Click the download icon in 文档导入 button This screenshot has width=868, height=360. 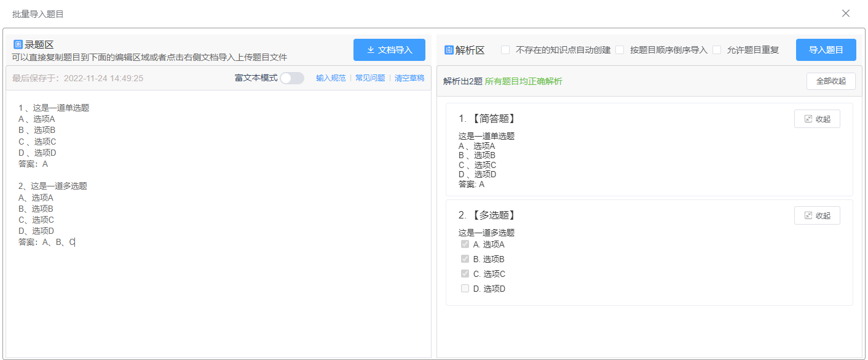(371, 50)
